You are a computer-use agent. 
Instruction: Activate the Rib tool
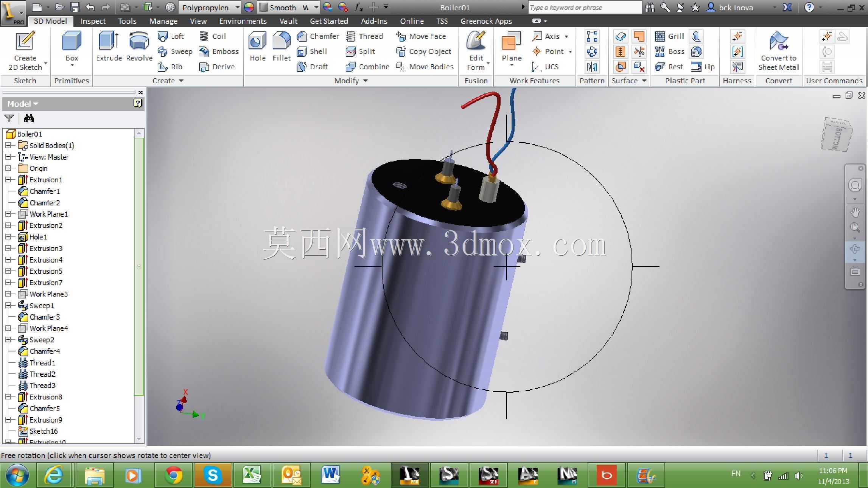click(x=170, y=67)
